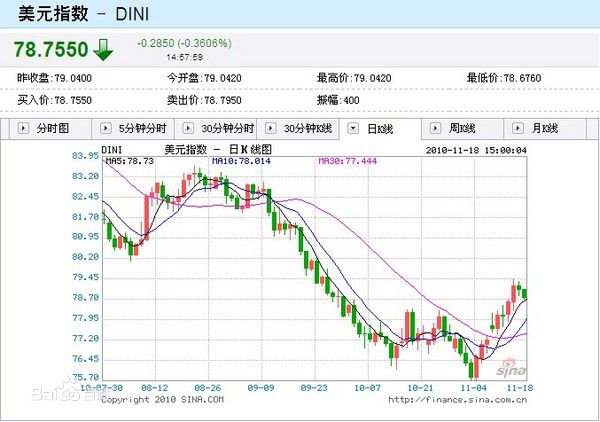This screenshot has height=422, width=600.
Task: Click the 78.70 y-axis label
Action: [x=85, y=298]
